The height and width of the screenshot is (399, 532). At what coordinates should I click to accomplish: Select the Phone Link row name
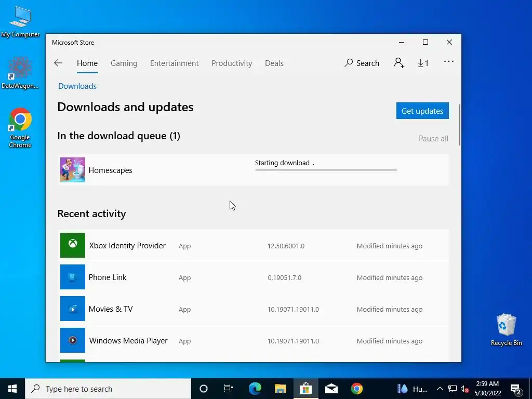[108, 277]
